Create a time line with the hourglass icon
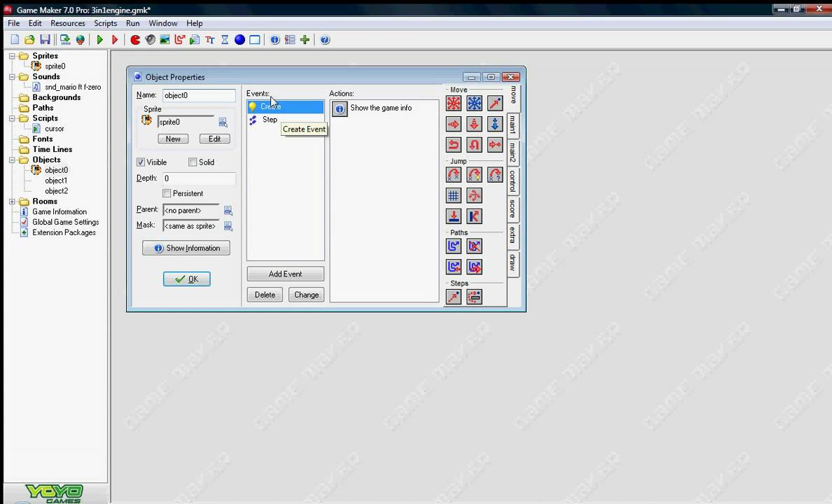This screenshot has height=504, width=832. [225, 40]
